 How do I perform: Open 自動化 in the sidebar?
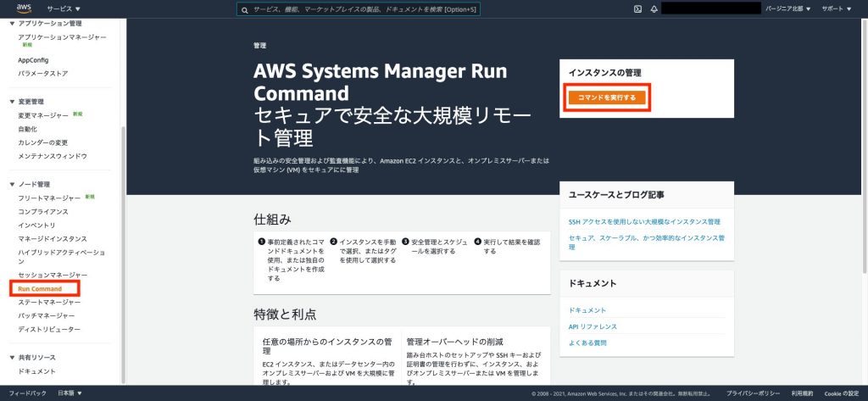point(28,129)
